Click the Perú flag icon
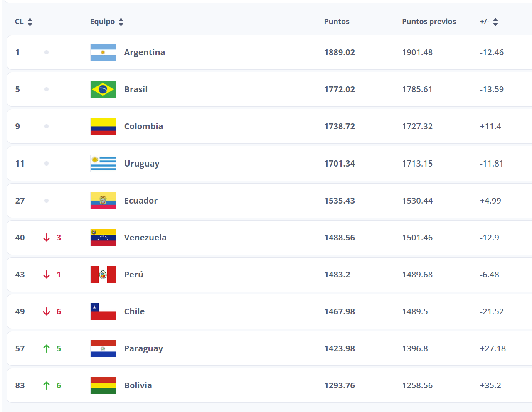The image size is (532, 412). pos(103,275)
